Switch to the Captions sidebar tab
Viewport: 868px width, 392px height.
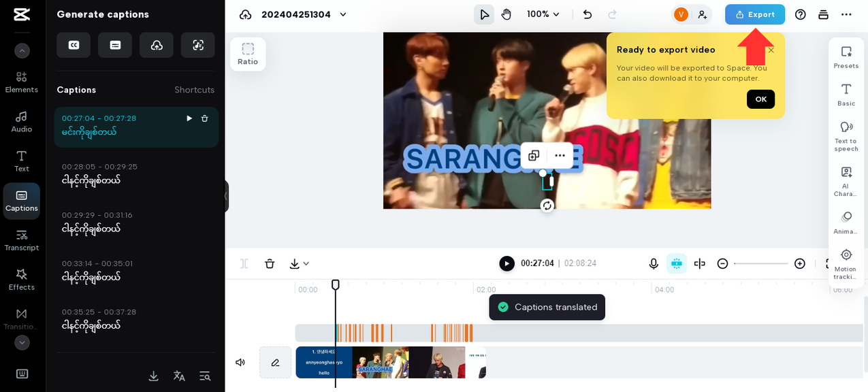(22, 201)
